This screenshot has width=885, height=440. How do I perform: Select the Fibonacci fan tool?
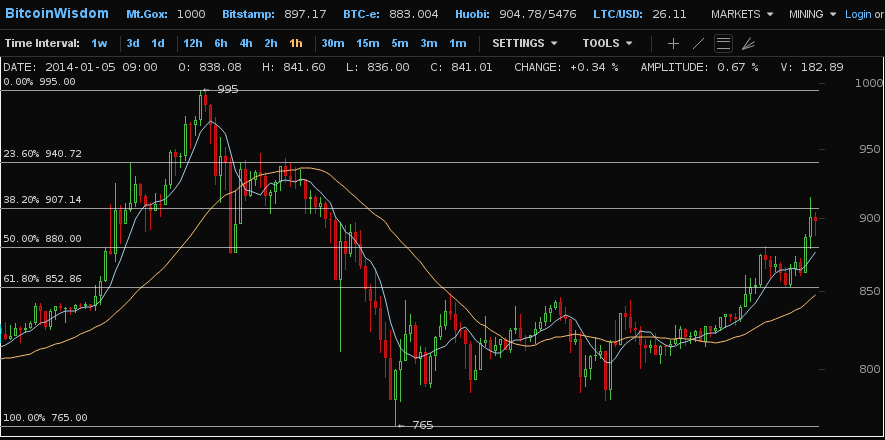(748, 43)
